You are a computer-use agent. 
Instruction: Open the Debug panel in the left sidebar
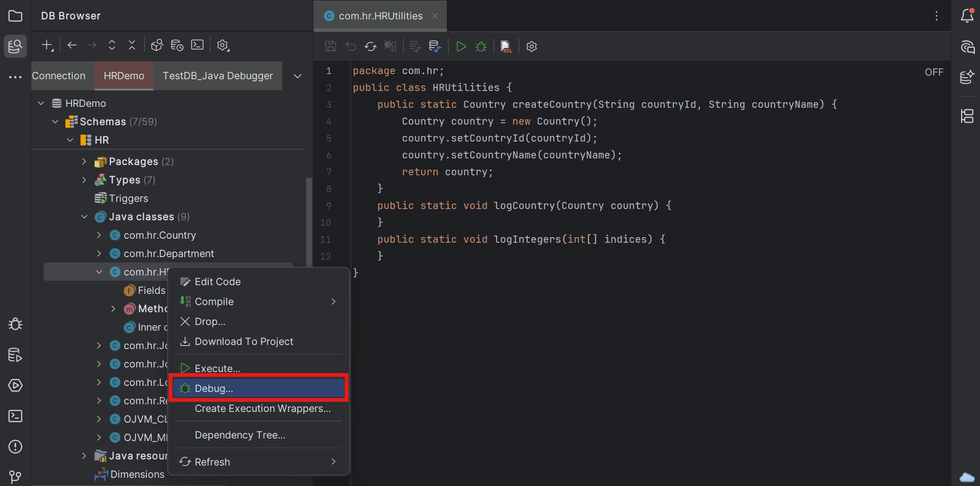pyautogui.click(x=15, y=324)
